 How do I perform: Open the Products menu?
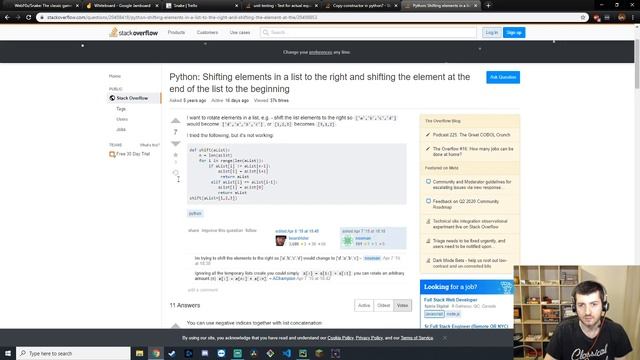(x=176, y=32)
